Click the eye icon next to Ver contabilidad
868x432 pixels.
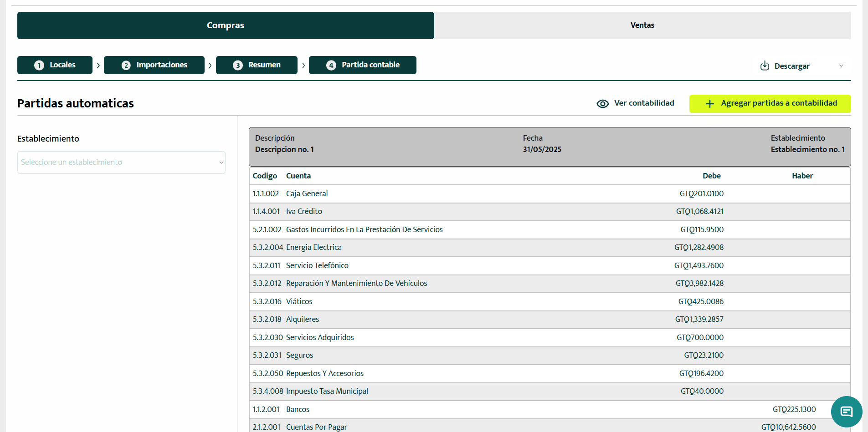pyautogui.click(x=603, y=103)
